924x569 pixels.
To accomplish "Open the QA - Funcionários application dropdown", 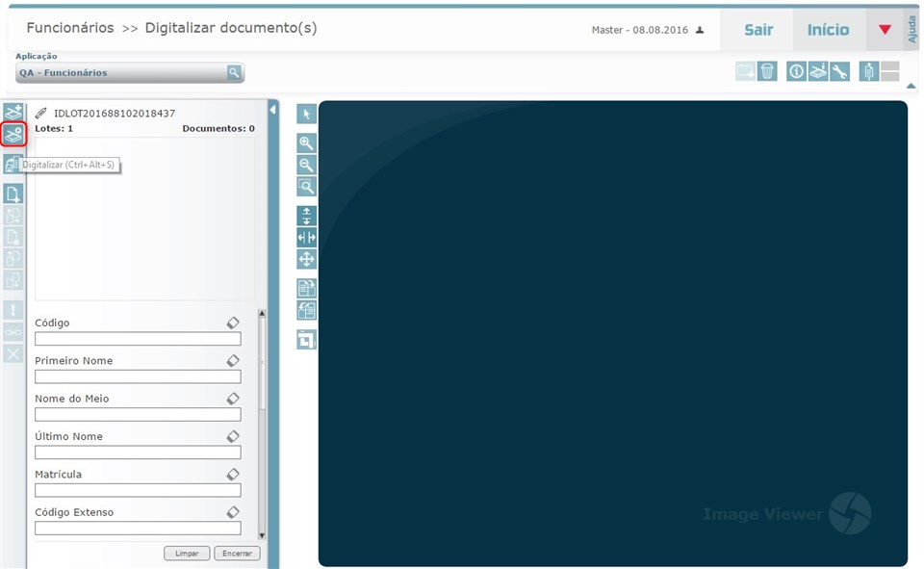I will point(232,72).
